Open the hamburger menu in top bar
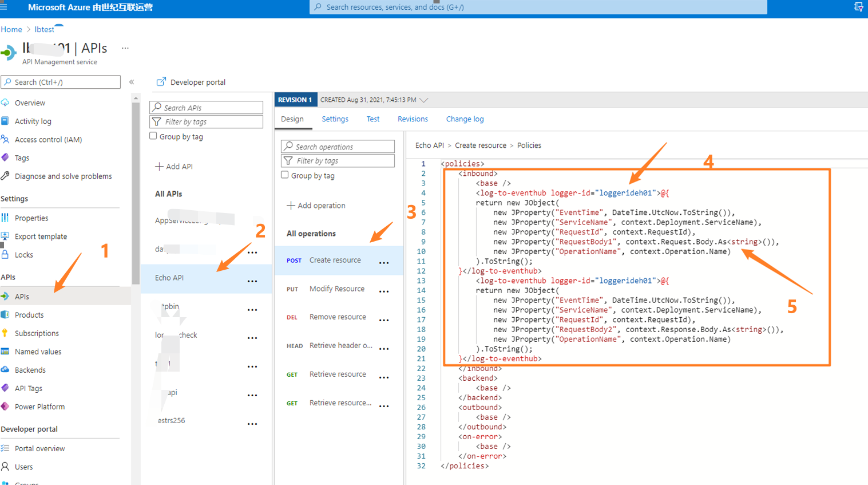The width and height of the screenshot is (868, 485). pyautogui.click(x=3, y=7)
